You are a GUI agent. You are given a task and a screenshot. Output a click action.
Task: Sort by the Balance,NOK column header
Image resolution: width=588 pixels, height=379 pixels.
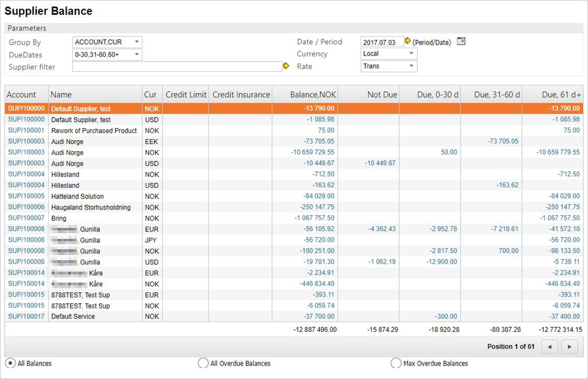314,95
